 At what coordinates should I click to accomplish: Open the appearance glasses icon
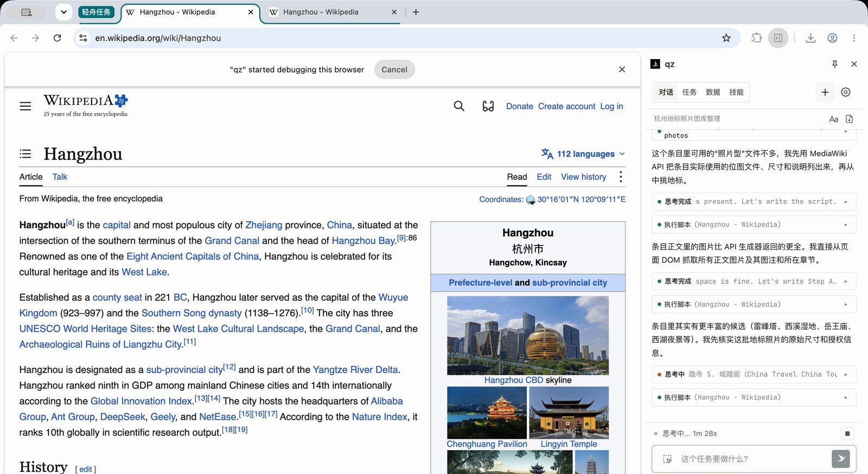(488, 106)
